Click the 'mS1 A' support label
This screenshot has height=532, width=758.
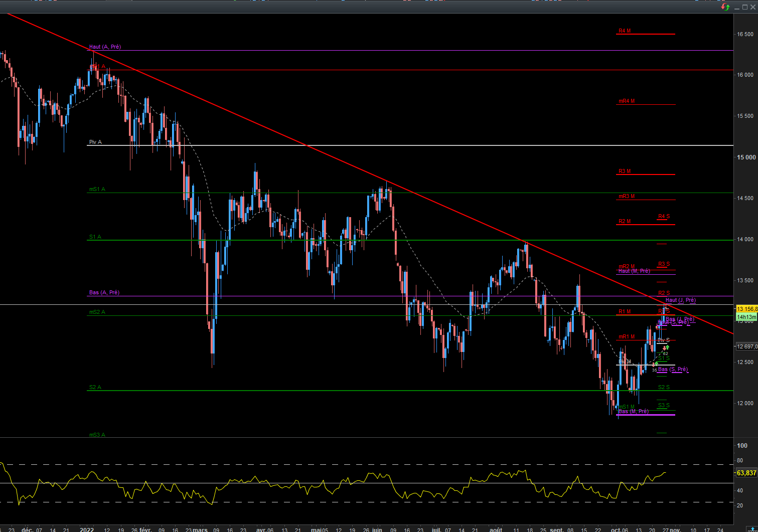click(x=97, y=189)
